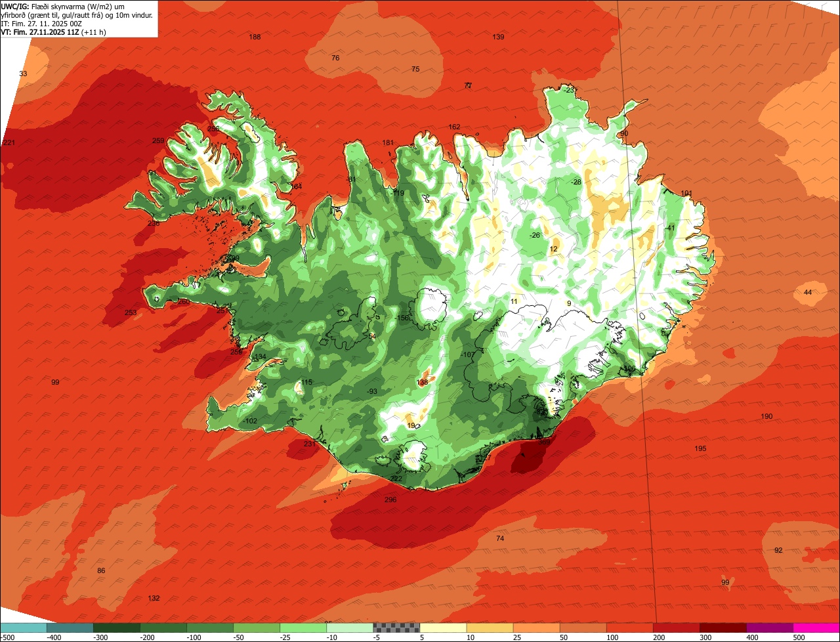The image size is (840, 642).
Task: Click the map value 9
Action: pyautogui.click(x=569, y=303)
